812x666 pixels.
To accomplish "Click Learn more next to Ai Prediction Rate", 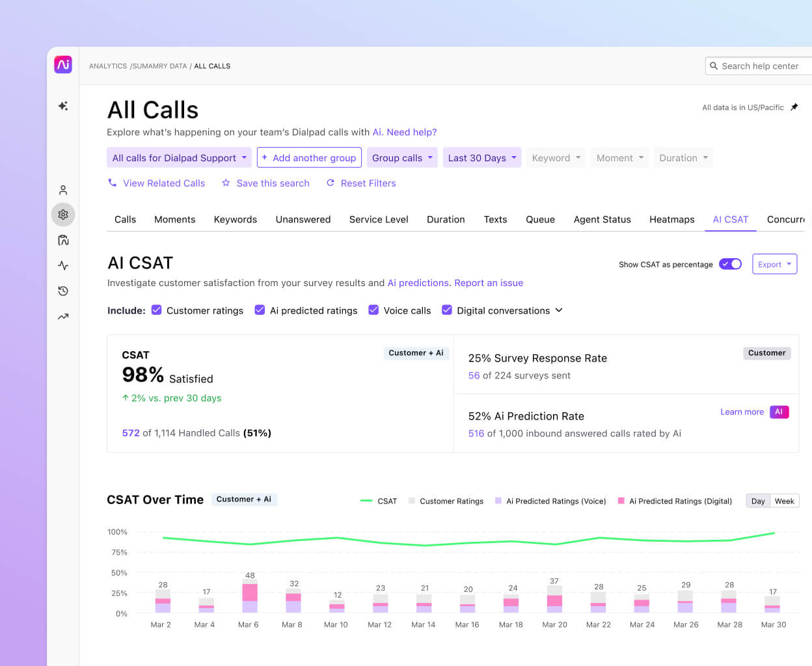I will [742, 412].
